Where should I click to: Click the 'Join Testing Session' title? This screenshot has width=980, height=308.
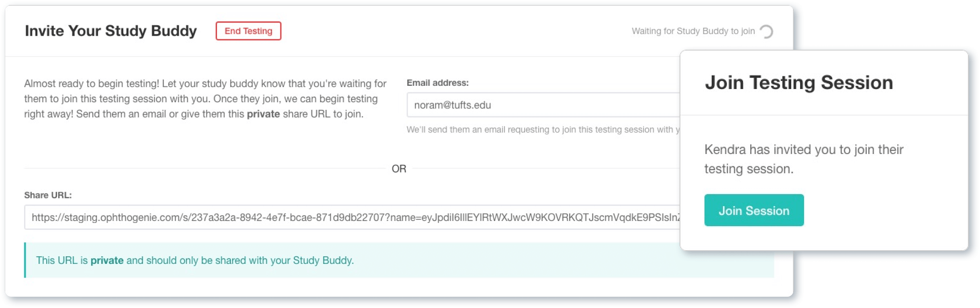[x=798, y=83]
